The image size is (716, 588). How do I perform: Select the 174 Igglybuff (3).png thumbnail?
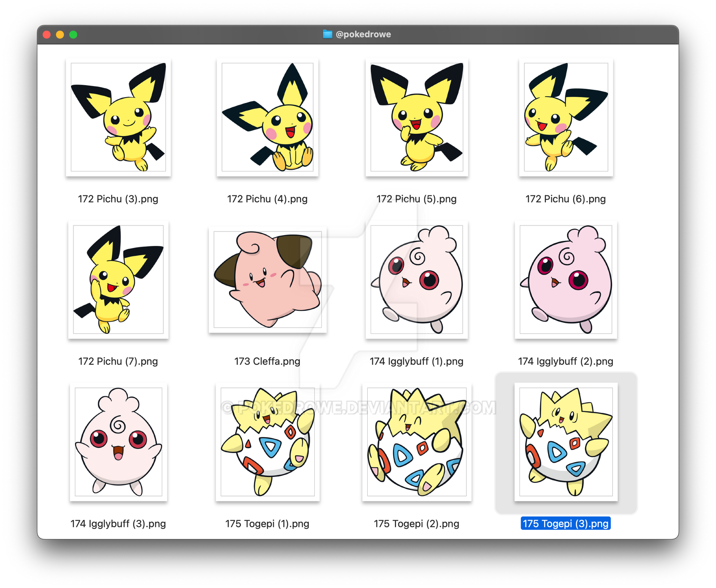pyautogui.click(x=118, y=442)
